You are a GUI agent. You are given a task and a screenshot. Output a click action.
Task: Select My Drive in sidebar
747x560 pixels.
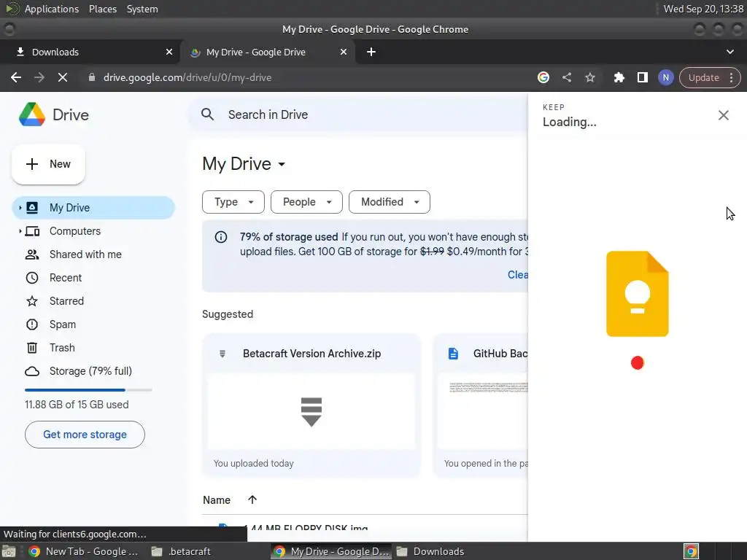(x=93, y=208)
